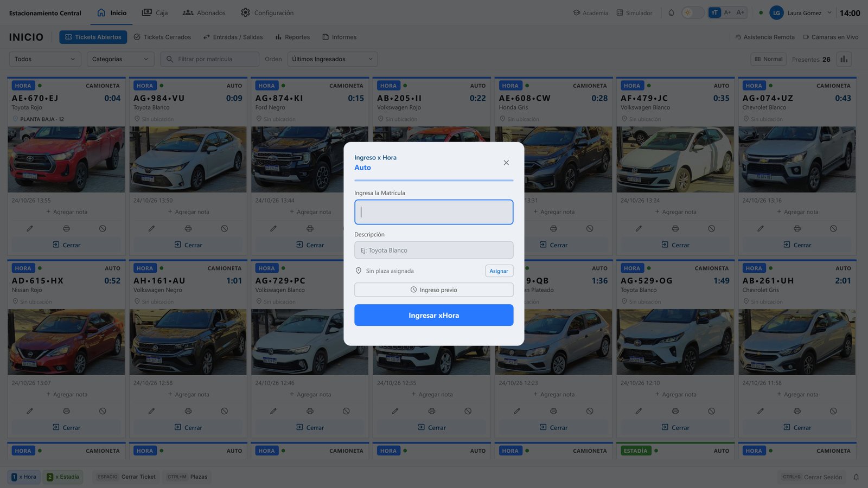Click the print icon for AF•479•JC
Viewport: 868px width, 488px height.
coord(675,229)
